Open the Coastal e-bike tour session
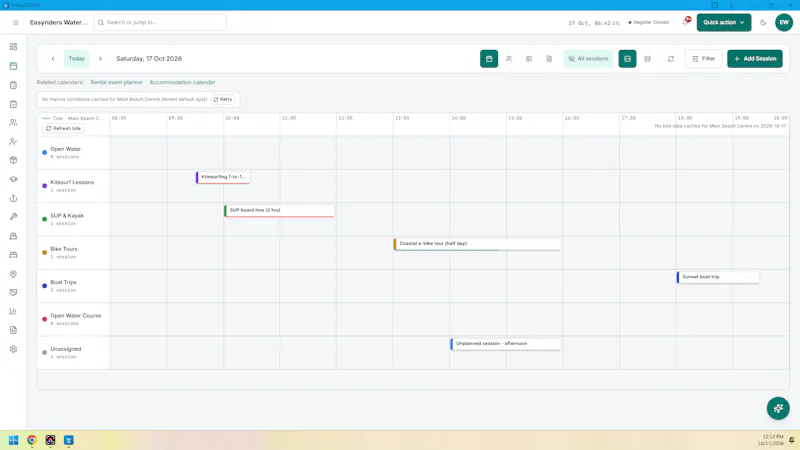This screenshot has height=450, width=800. click(x=477, y=244)
